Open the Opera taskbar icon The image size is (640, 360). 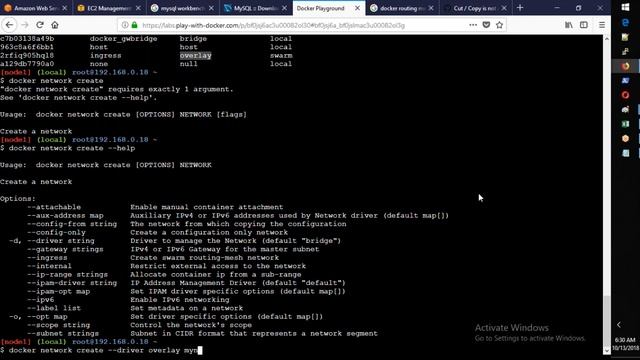coord(625,95)
